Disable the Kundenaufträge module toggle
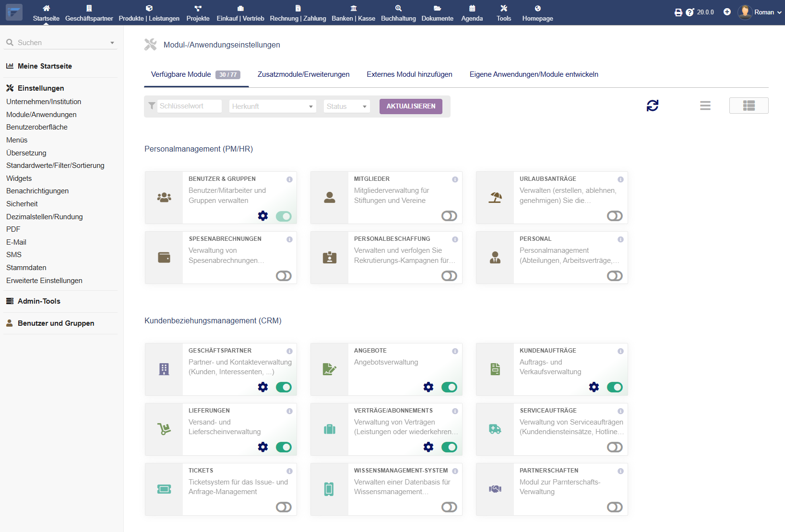Screen dimensions: 785x532 (614, 387)
